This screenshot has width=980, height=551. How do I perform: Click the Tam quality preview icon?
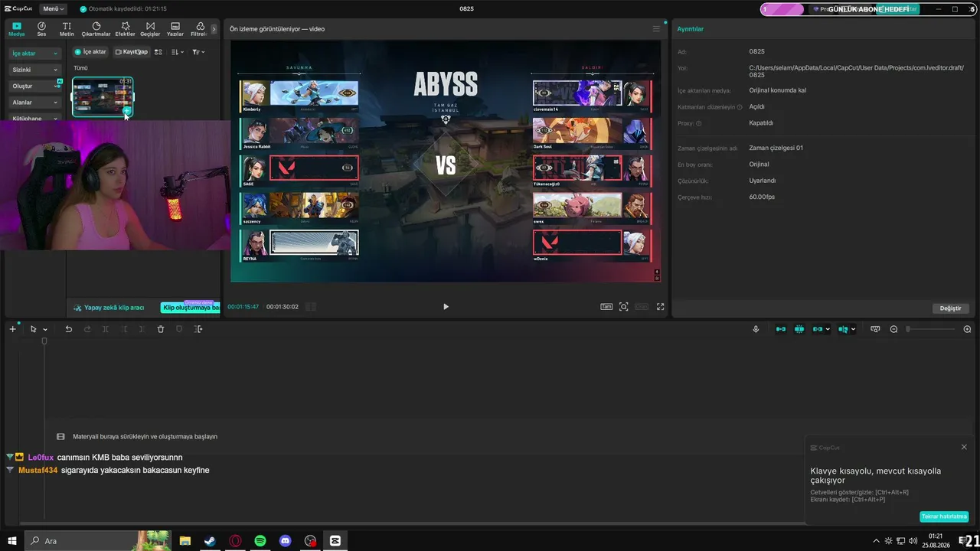606,307
